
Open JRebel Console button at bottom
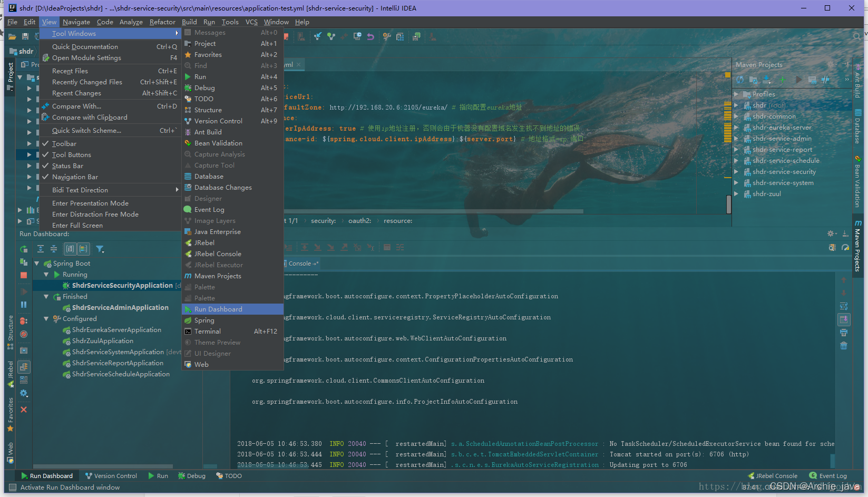click(x=773, y=476)
